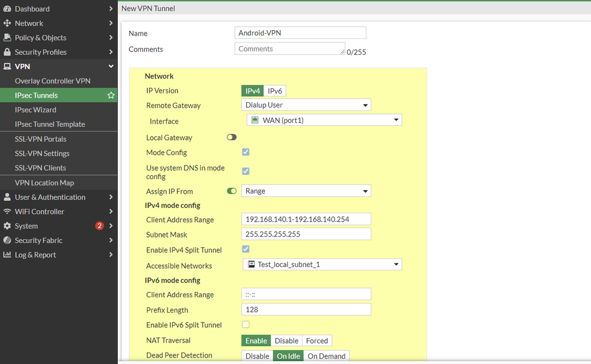Set Dead Peer Detection to Disable
Screen dimensions: 591x364
click(x=257, y=356)
